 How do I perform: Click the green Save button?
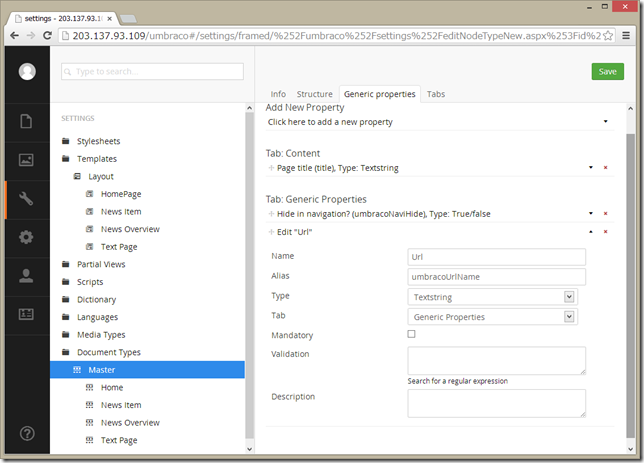coord(607,71)
